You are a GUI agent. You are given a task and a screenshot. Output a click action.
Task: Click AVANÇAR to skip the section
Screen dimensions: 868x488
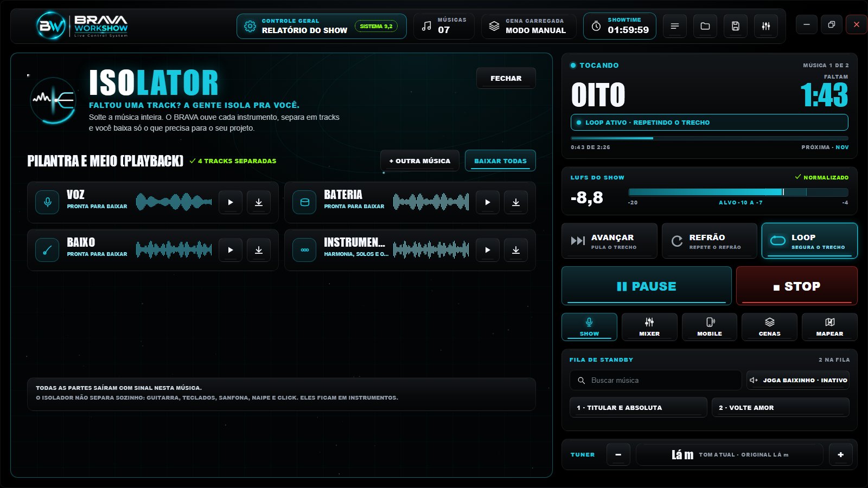pos(609,241)
